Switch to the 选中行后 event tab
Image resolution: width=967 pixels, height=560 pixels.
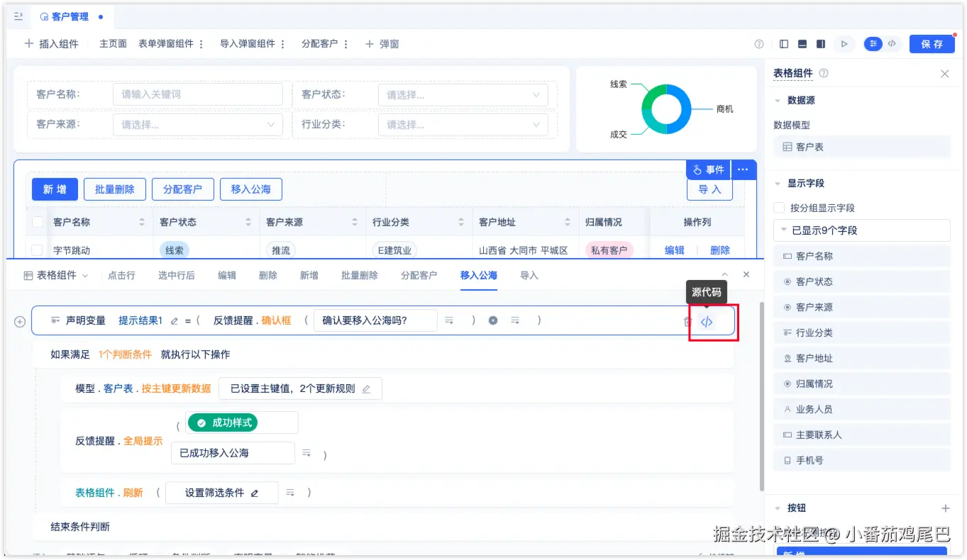point(176,275)
